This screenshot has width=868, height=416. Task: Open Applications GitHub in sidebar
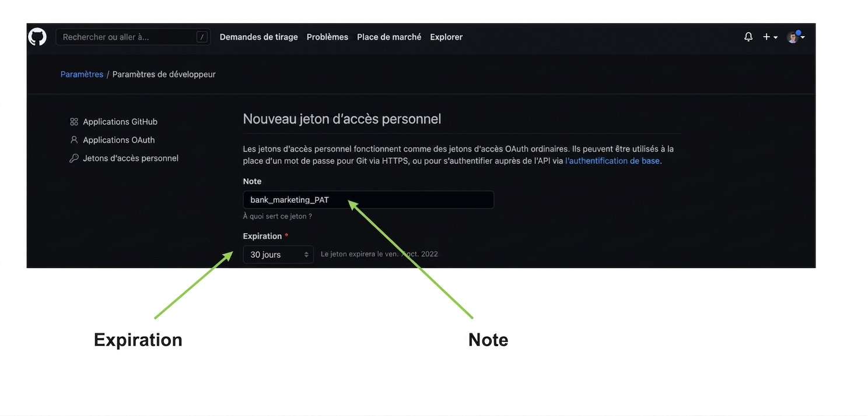pyautogui.click(x=120, y=122)
